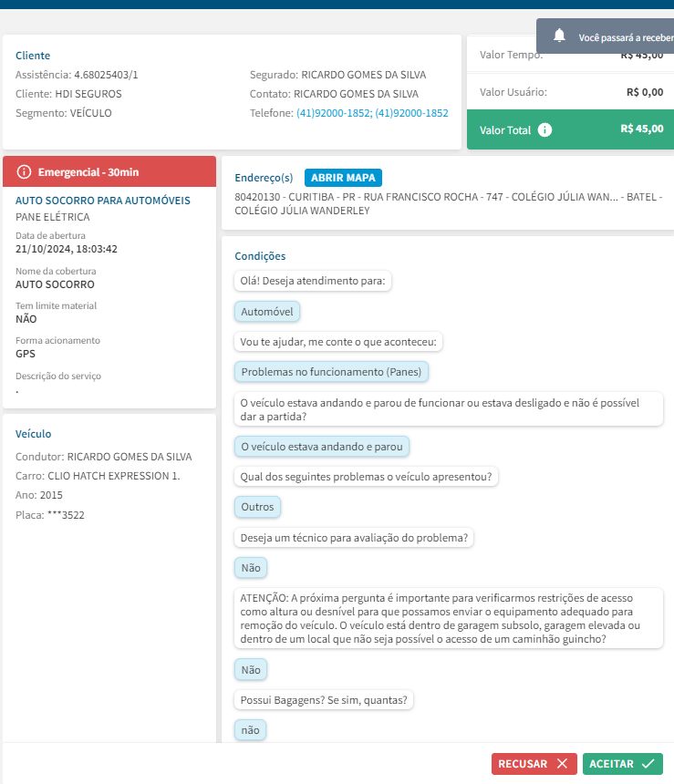Click the X icon on Recusar
The width and height of the screenshot is (674, 784).
[x=562, y=764]
